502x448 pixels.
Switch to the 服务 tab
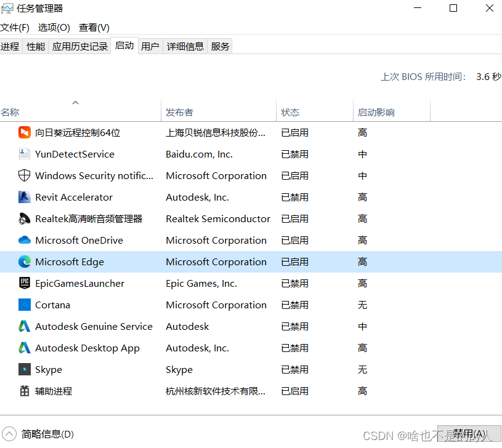point(220,46)
